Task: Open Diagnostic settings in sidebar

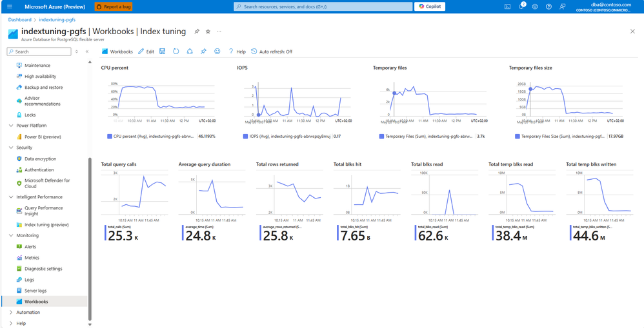Action: [x=45, y=269]
